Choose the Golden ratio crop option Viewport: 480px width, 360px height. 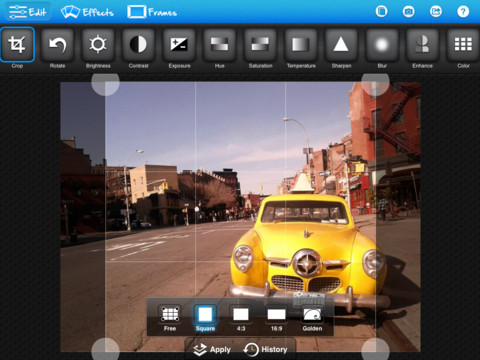click(x=312, y=318)
